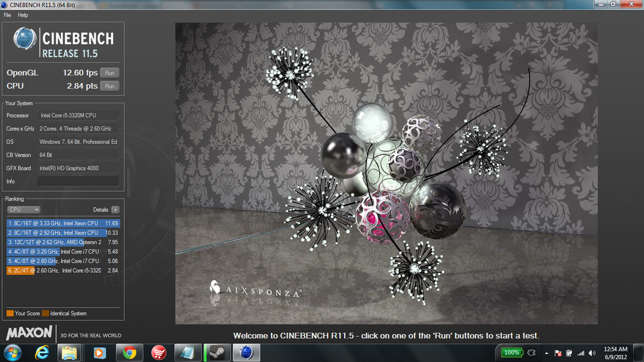Open the CPU ranking type dropdown
644x362 pixels.
coord(23,209)
